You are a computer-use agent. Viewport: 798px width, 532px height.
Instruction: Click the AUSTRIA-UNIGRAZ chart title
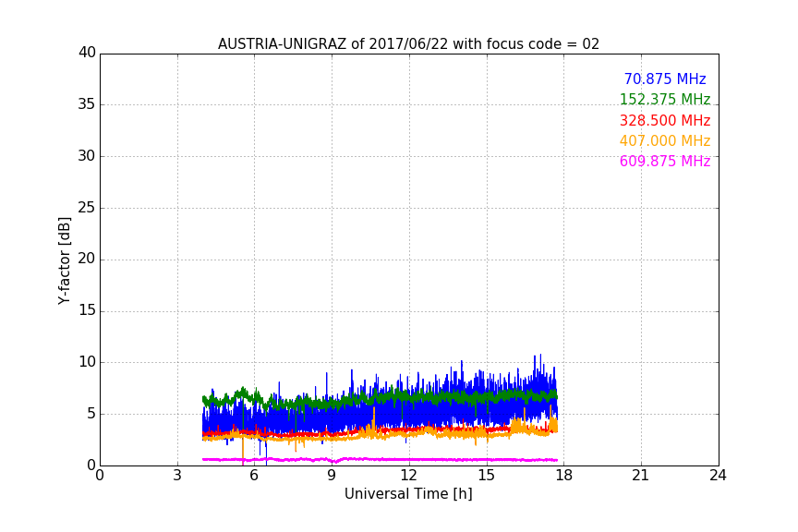click(x=408, y=43)
